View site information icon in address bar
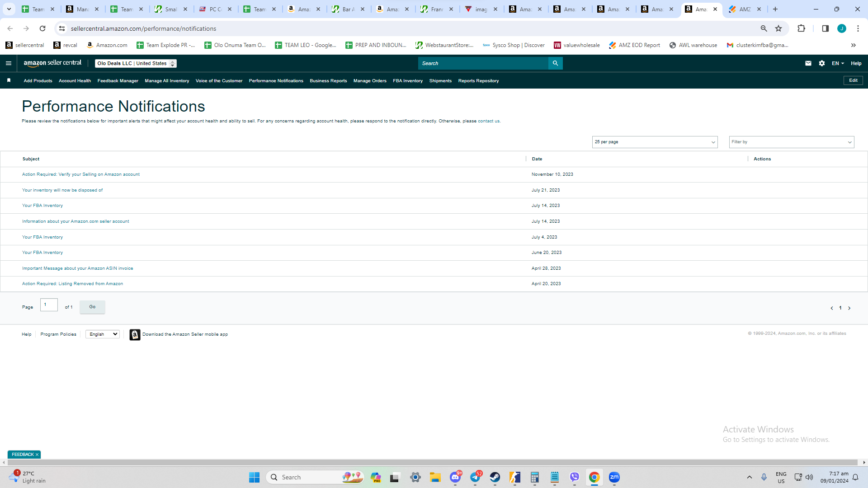Viewport: 868px width, 488px height. (x=62, y=28)
